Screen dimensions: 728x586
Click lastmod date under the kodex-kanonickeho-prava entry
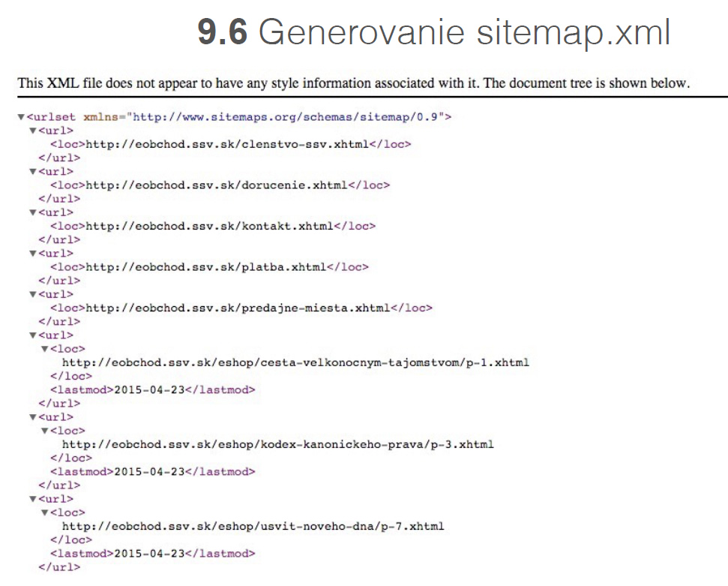(x=148, y=471)
